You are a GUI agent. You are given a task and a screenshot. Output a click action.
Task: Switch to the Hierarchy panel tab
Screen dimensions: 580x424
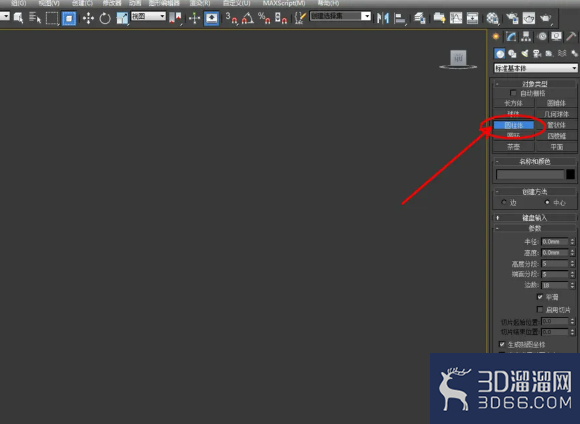(x=526, y=36)
